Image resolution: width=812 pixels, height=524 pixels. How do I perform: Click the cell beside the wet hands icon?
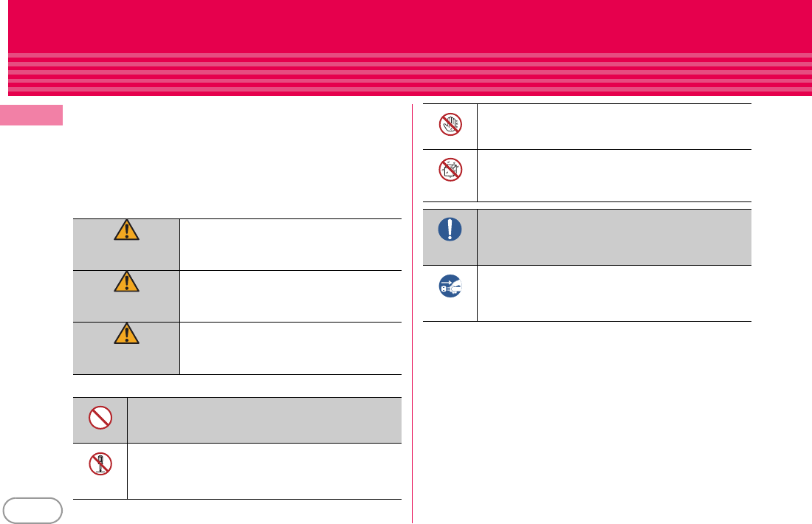click(x=614, y=127)
